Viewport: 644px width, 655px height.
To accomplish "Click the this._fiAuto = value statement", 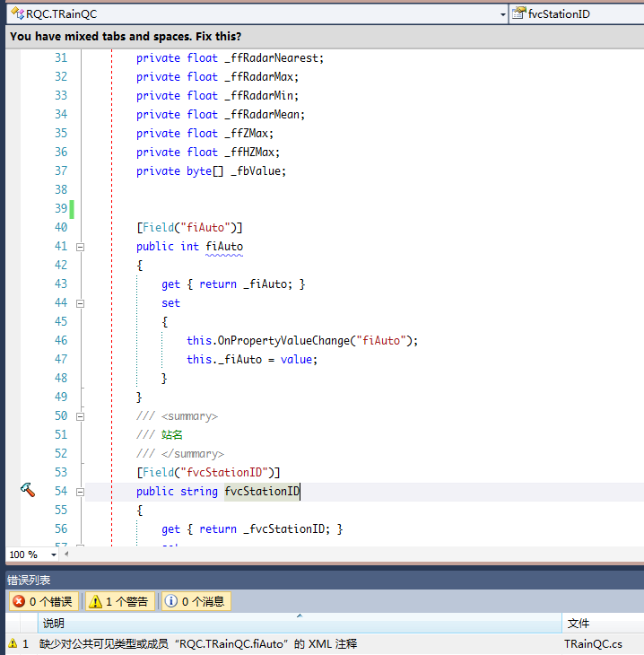I will [252, 359].
